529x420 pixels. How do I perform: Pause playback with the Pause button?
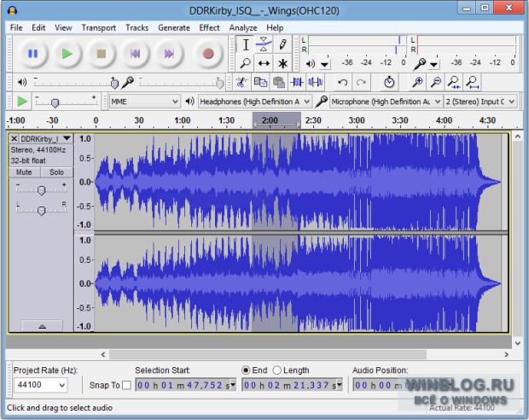click(32, 53)
